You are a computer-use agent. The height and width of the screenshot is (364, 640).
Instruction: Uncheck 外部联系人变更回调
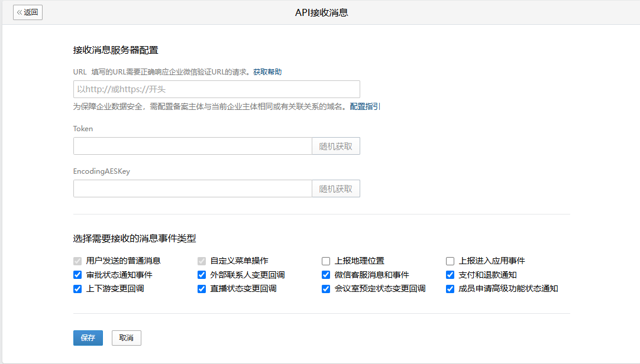(202, 275)
